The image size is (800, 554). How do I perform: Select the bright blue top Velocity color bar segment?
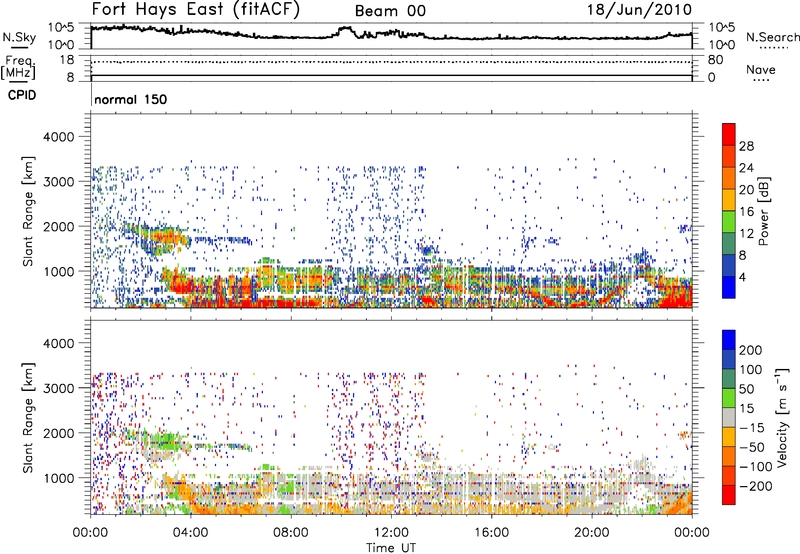729,340
